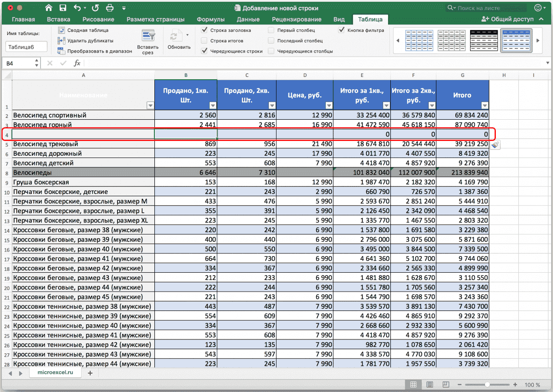
Task: Disable the Кнопка фильтра checkbox
Action: [x=341, y=30]
